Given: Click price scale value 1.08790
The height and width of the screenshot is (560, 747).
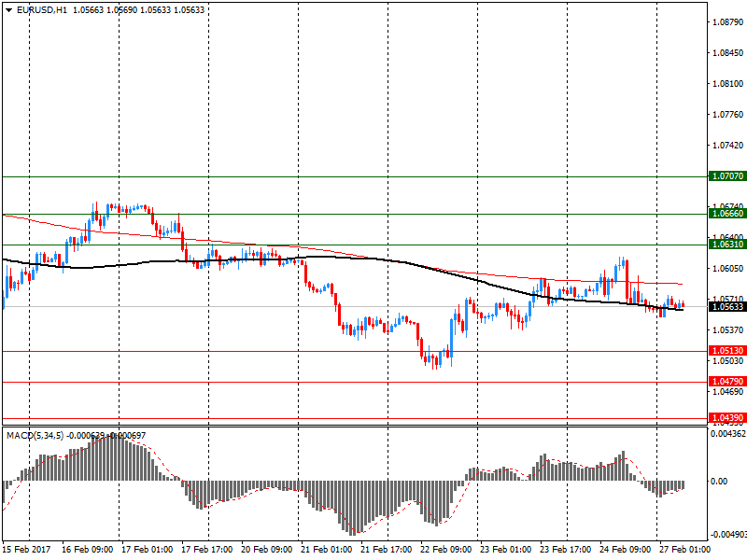Looking at the screenshot, I should click(727, 21).
